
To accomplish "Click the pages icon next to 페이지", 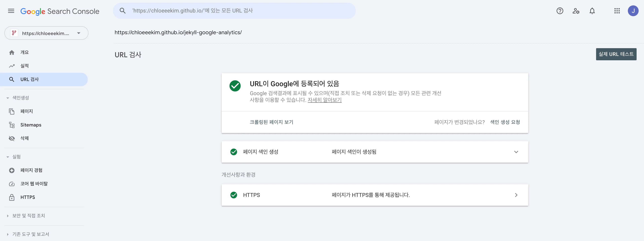I will click(12, 111).
